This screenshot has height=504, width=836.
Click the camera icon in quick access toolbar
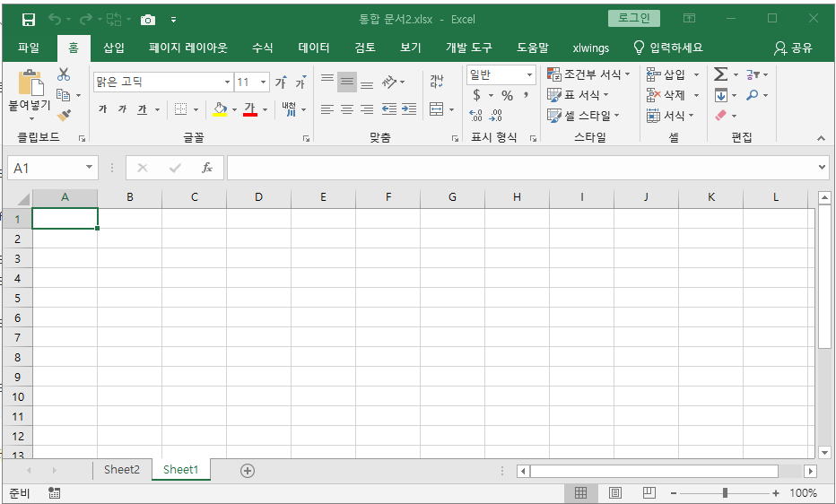(x=148, y=20)
